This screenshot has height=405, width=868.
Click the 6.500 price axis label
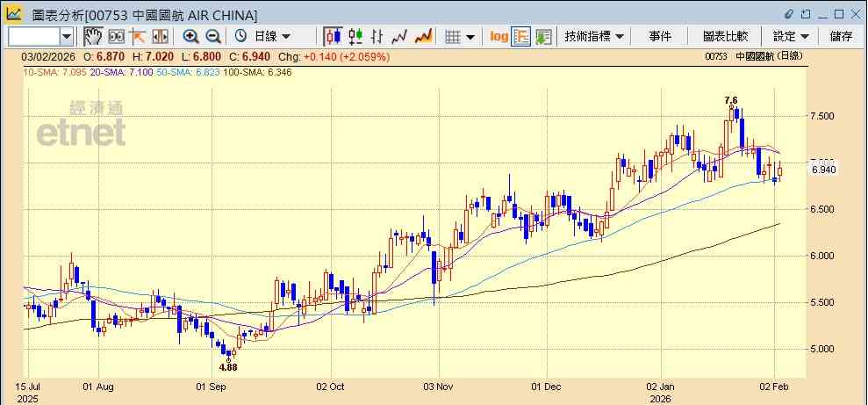[822, 209]
